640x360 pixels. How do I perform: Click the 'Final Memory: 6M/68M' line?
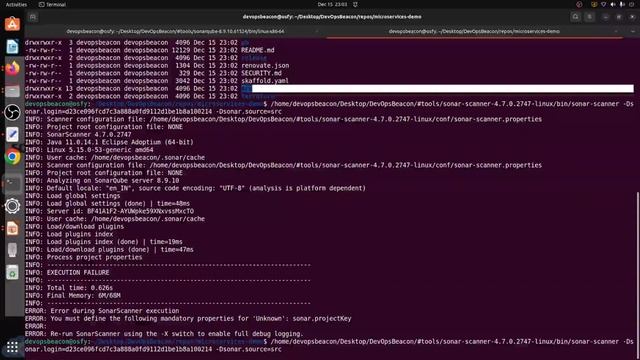(73, 296)
